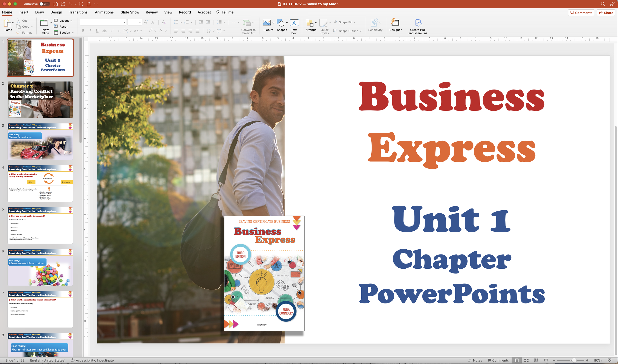Open the font size combo box
This screenshot has width=618, height=364.
click(x=134, y=22)
